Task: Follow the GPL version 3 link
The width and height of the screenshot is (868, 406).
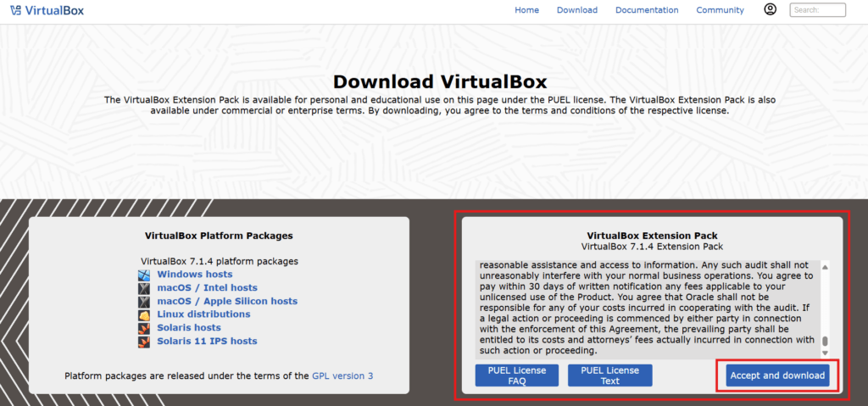Action: (342, 375)
